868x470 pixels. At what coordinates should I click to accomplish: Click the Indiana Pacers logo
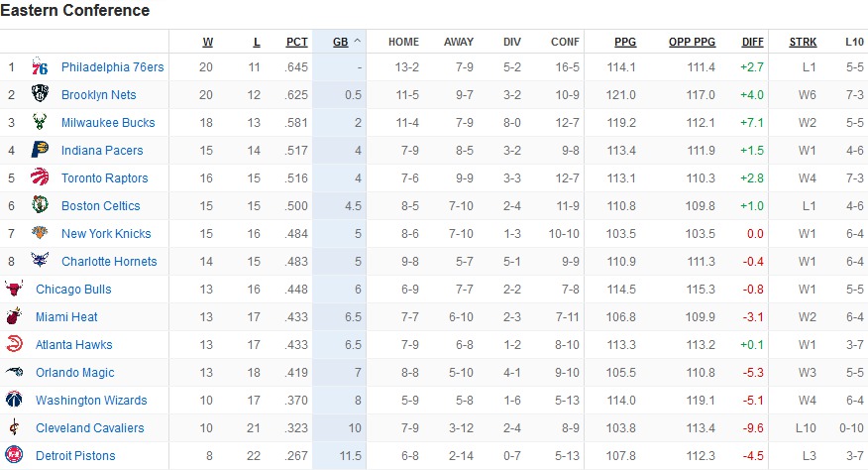(40, 150)
